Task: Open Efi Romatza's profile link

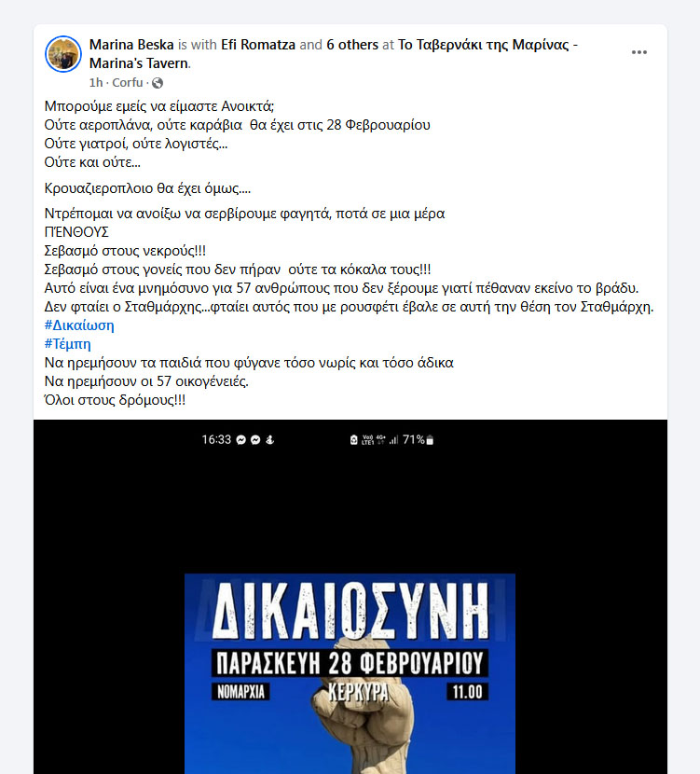Action: [x=258, y=45]
